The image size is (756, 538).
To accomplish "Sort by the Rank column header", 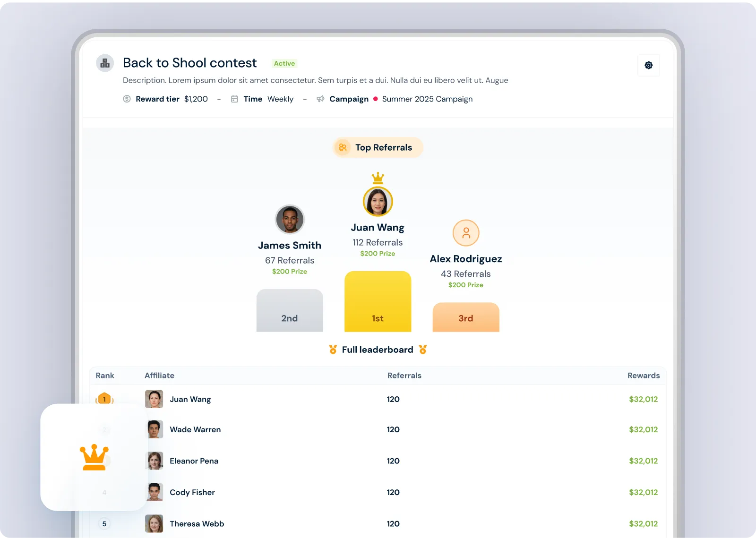I will pyautogui.click(x=105, y=376).
